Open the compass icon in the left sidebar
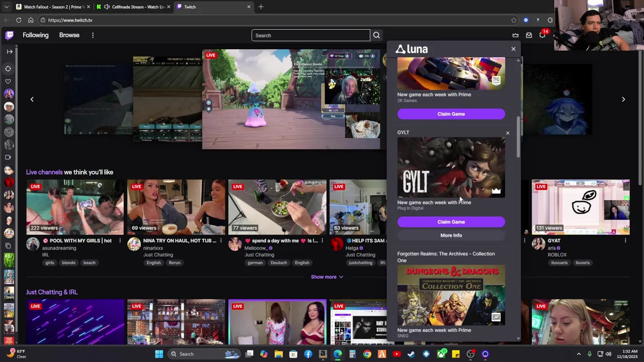The width and height of the screenshot is (644, 362). pyautogui.click(x=8, y=68)
